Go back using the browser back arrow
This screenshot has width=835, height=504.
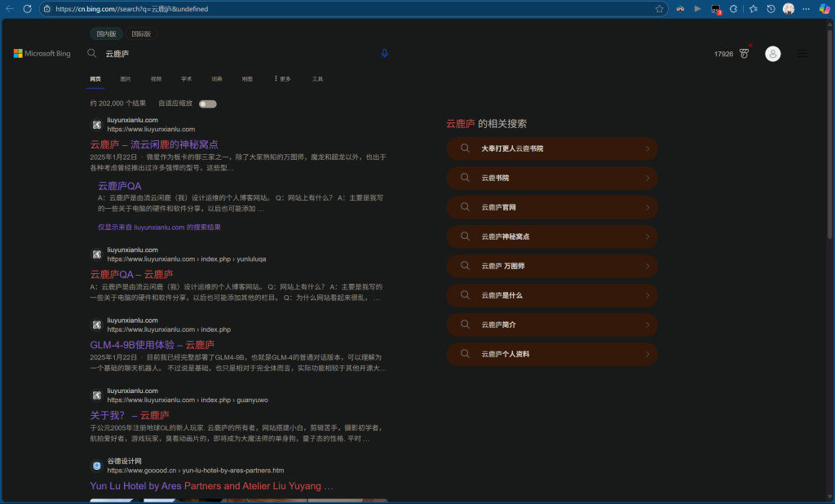point(10,8)
